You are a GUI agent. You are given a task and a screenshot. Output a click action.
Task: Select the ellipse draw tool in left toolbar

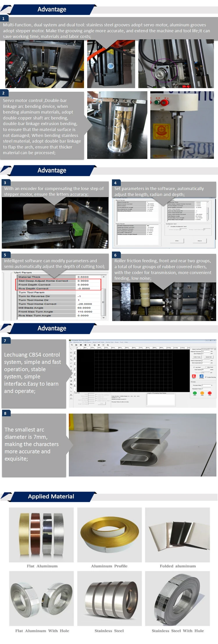71,356
